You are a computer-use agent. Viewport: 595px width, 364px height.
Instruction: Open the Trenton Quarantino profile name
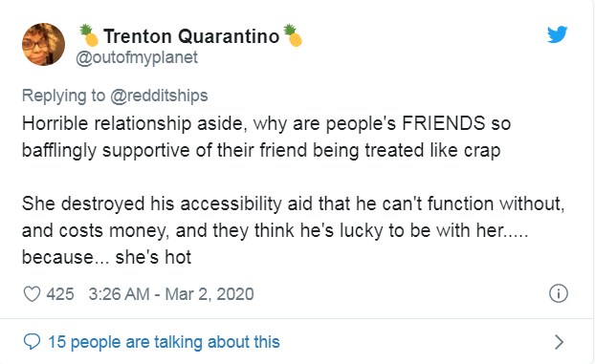coord(191,36)
